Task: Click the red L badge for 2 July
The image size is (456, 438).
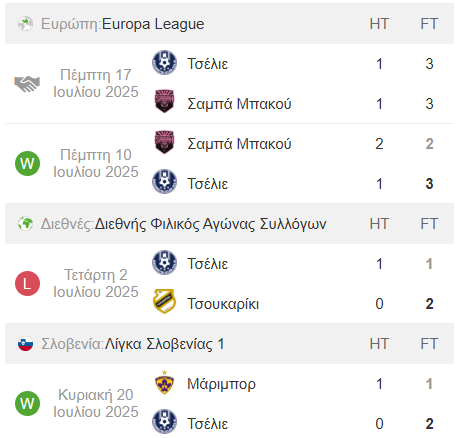Action: (x=27, y=283)
